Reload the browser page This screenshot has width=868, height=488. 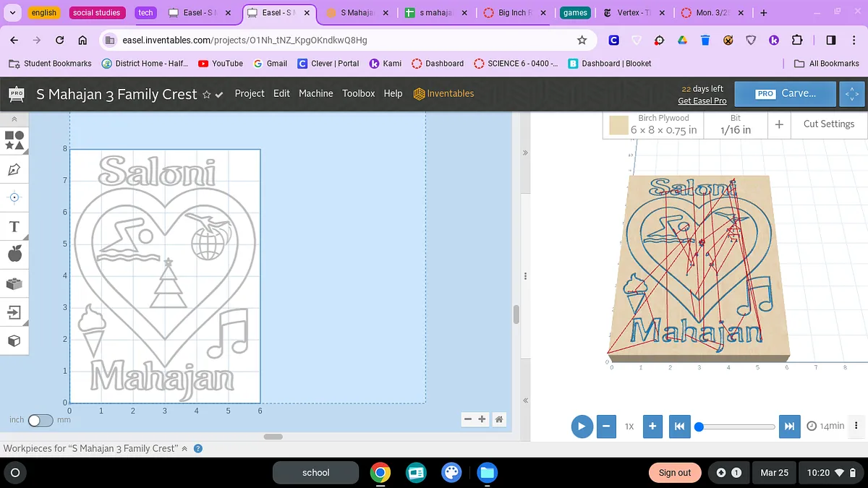point(59,40)
